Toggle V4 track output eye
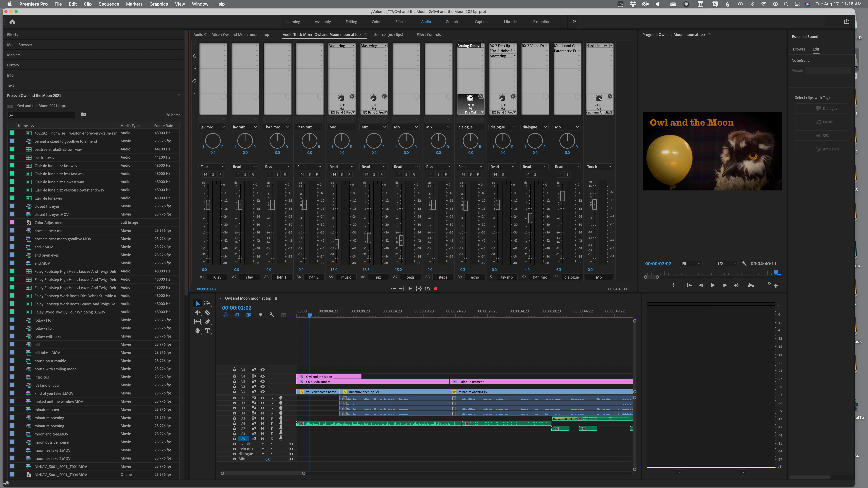This screenshot has height=488, width=868. coord(262,376)
